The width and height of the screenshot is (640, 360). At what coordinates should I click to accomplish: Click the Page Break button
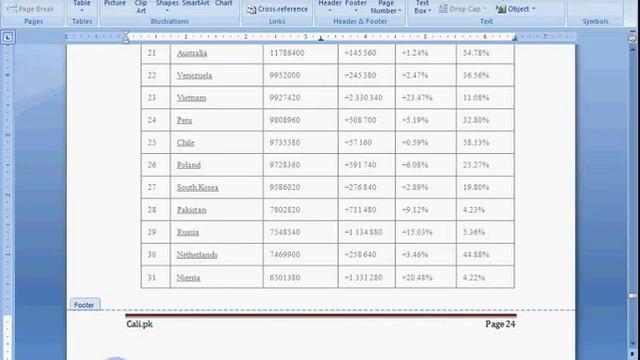(x=31, y=9)
